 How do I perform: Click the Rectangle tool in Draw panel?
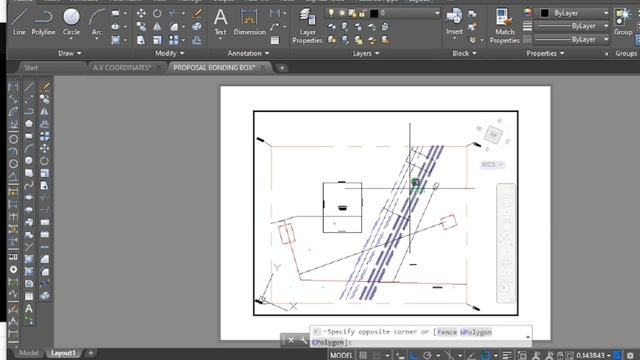tap(116, 13)
